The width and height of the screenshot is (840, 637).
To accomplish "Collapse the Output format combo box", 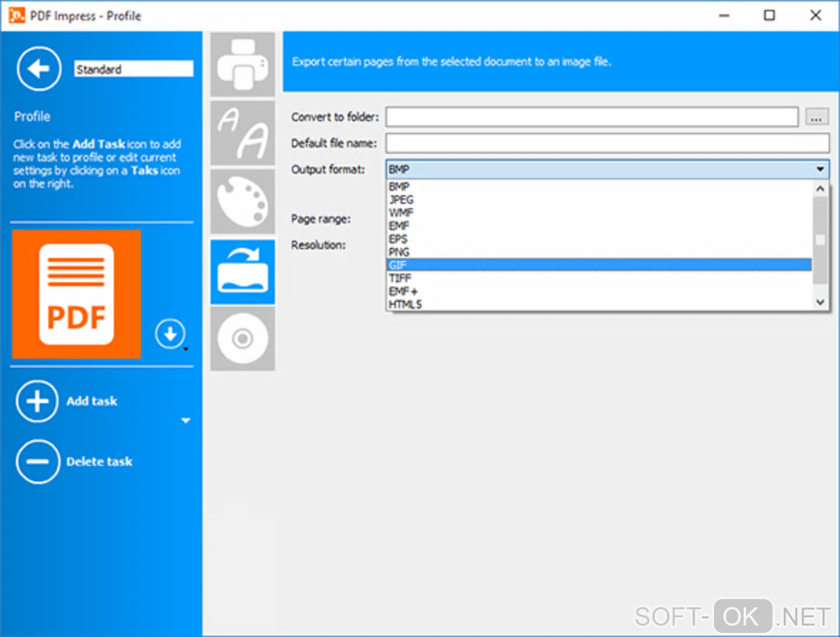I will click(819, 170).
